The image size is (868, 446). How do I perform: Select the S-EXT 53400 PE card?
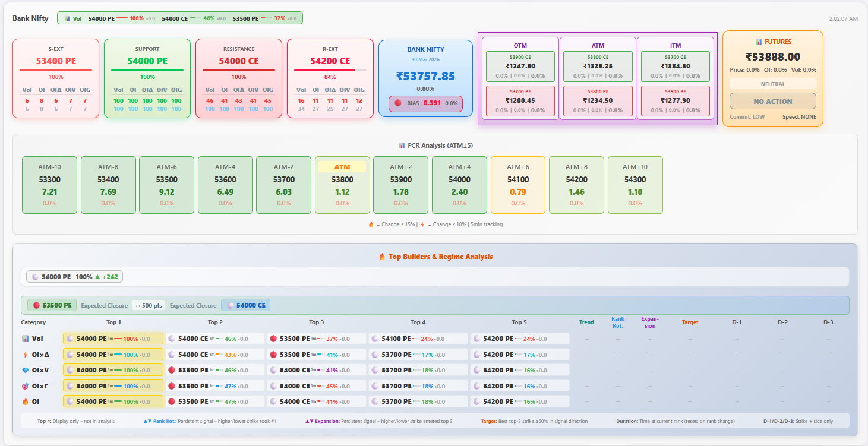(x=56, y=78)
